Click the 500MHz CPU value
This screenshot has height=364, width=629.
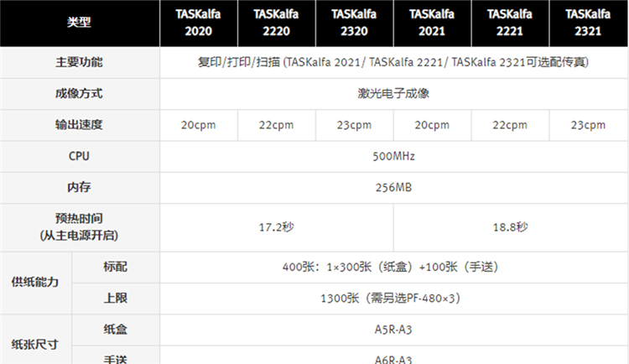[x=393, y=156]
